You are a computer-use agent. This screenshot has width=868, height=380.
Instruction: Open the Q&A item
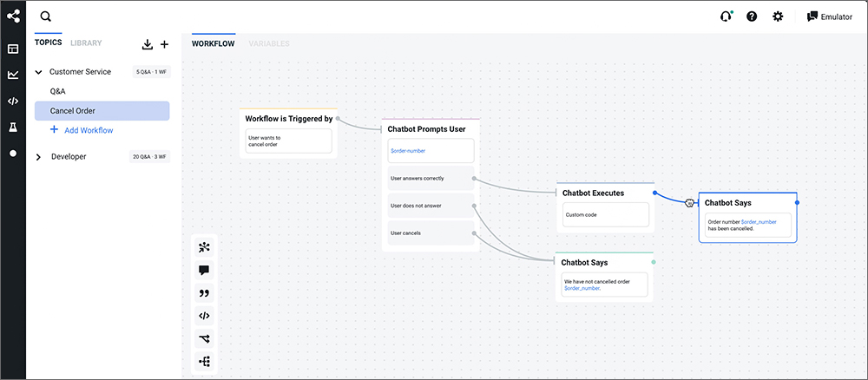tap(57, 91)
